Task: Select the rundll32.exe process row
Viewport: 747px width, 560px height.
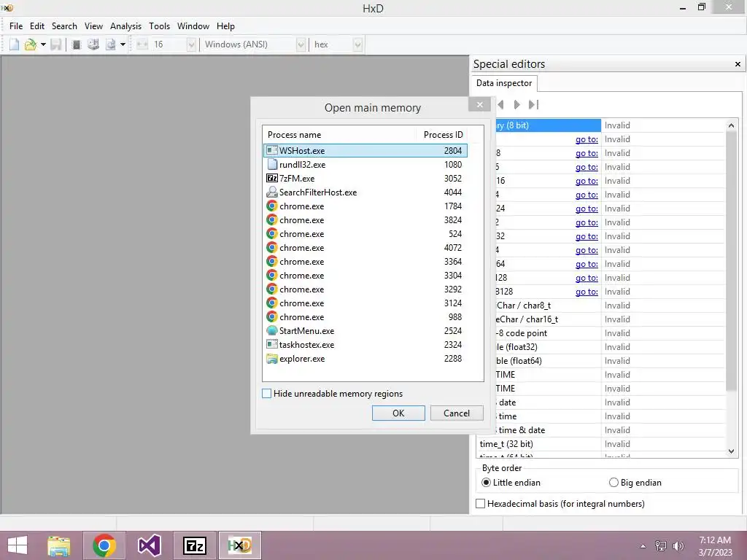Action: (x=365, y=164)
